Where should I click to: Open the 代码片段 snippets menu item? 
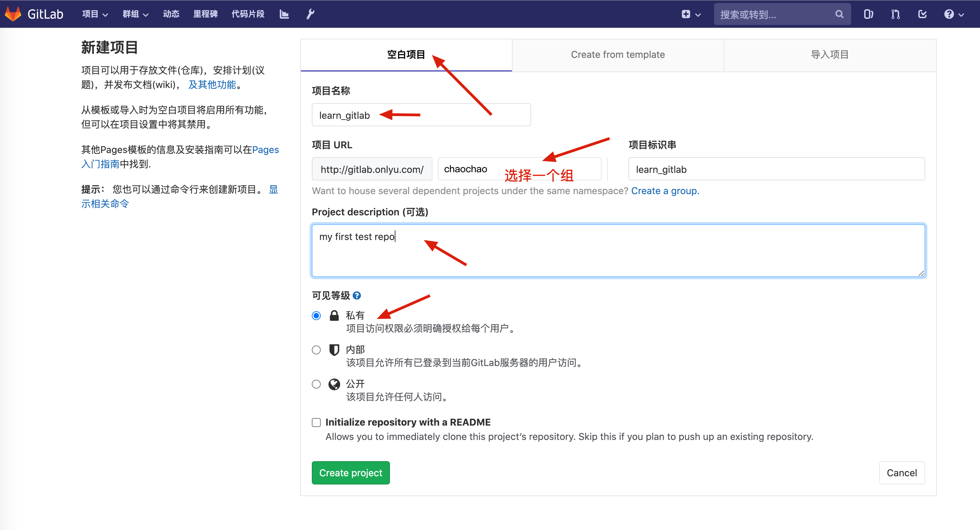248,14
